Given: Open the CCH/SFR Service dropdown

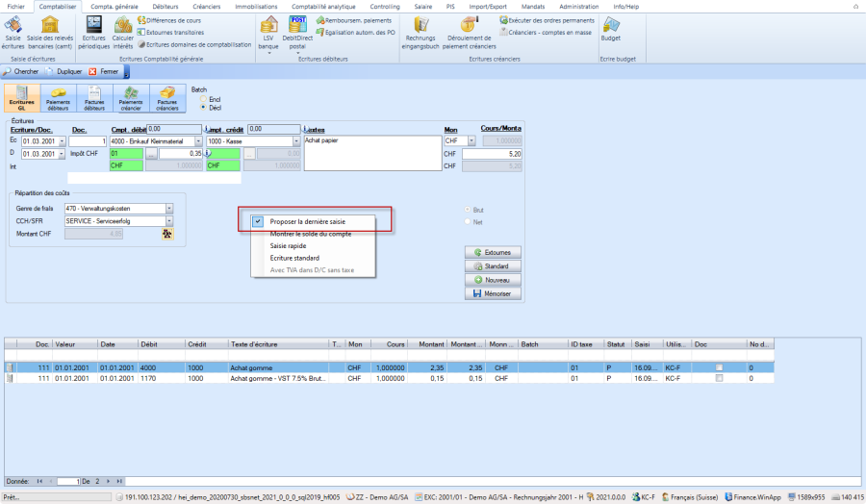Looking at the screenshot, I should point(169,220).
